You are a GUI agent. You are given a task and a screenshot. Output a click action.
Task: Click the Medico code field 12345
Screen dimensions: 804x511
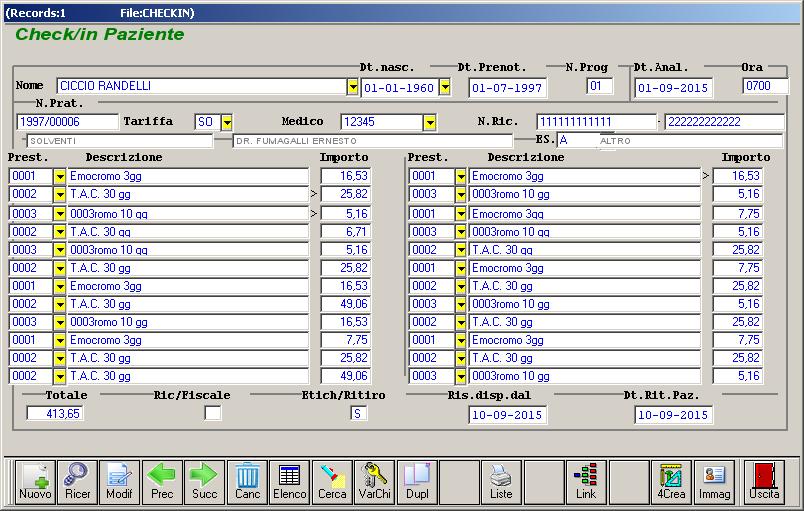pyautogui.click(x=382, y=122)
